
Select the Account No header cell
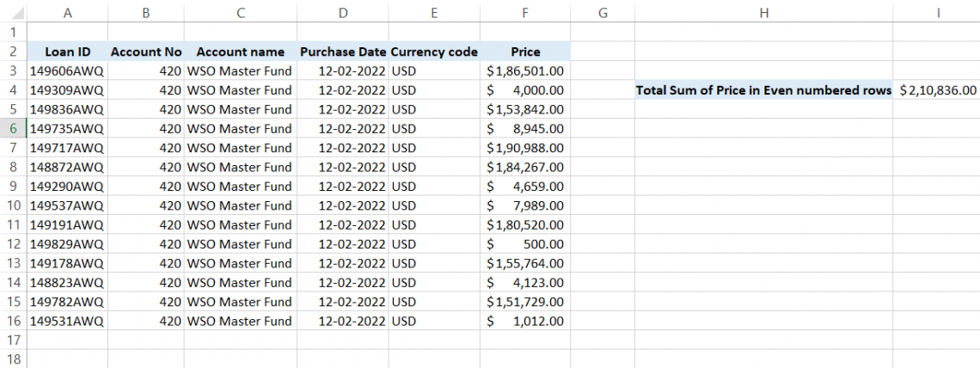pyautogui.click(x=146, y=52)
